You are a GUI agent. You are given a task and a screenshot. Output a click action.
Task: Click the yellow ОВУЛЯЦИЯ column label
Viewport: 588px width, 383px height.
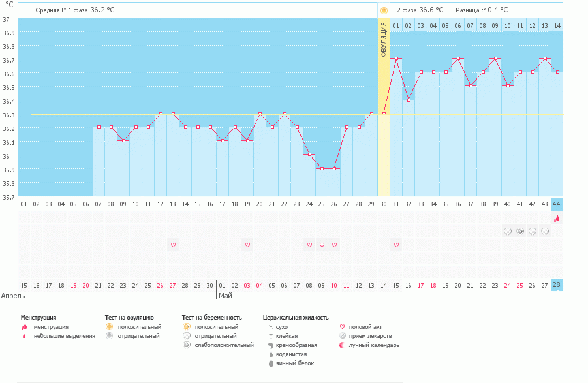pos(384,39)
